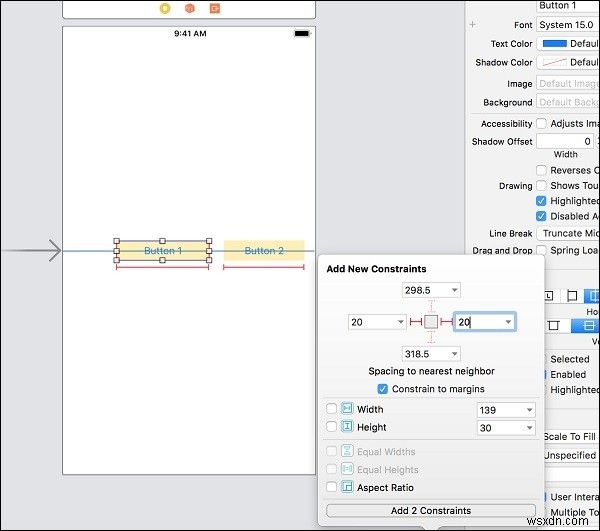Select the yellow View Controller icon in scene dock
Image resolution: width=600 pixels, height=531 pixels.
pos(165,8)
